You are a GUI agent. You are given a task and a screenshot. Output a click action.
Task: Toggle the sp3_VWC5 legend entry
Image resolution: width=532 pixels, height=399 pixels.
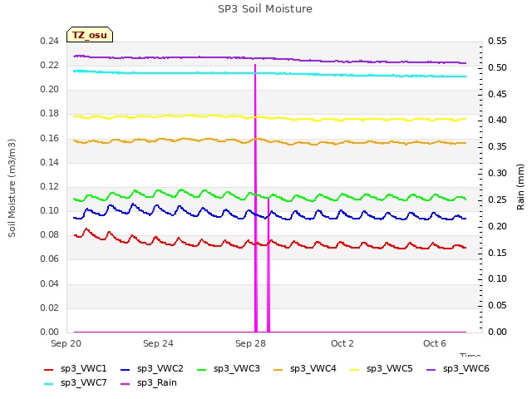tap(382, 369)
